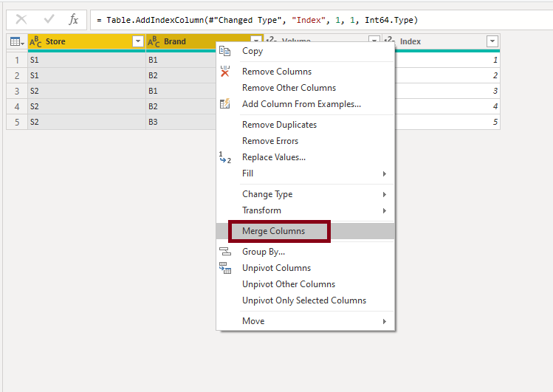This screenshot has width=553, height=392.
Task: Open the Store column filter dropdown
Action: [x=138, y=41]
